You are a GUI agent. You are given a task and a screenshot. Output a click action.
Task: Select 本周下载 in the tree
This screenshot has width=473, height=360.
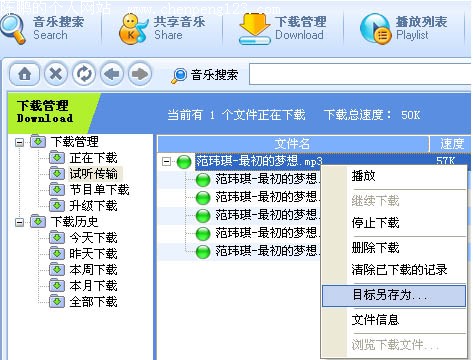coord(94,270)
